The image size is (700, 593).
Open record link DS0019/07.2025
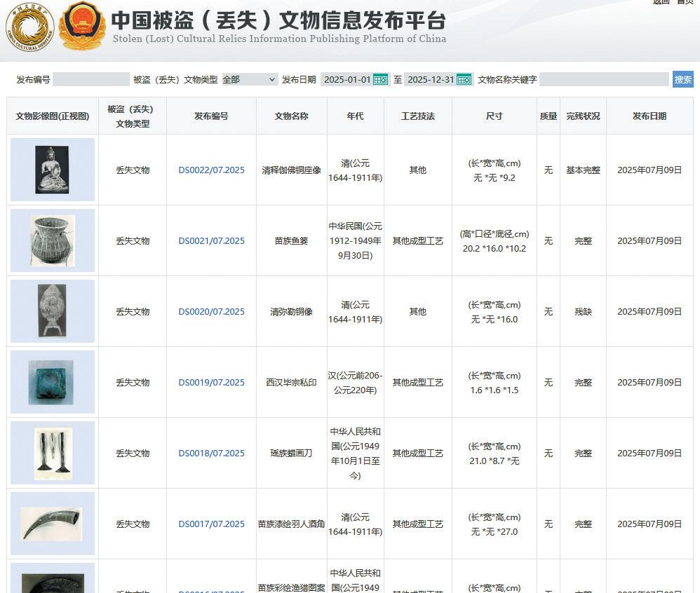click(x=211, y=383)
